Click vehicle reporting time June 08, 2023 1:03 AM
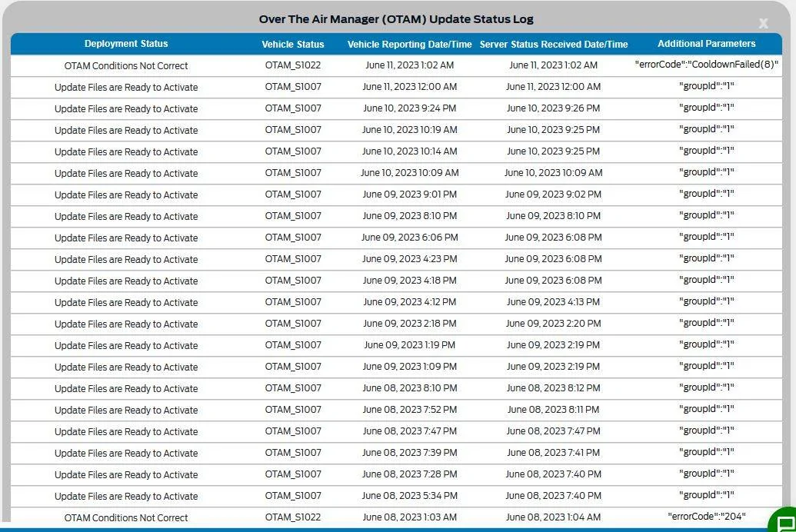Image resolution: width=796 pixels, height=532 pixels. 410,517
